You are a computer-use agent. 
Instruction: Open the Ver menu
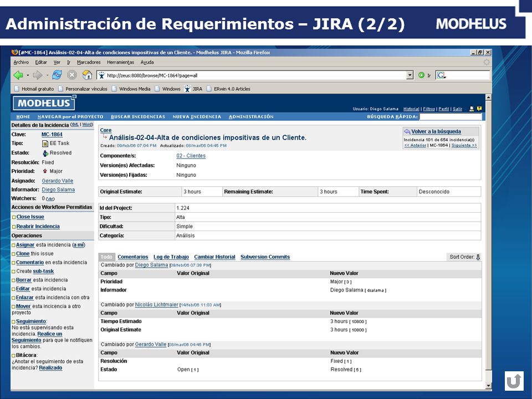pyautogui.click(x=57, y=63)
